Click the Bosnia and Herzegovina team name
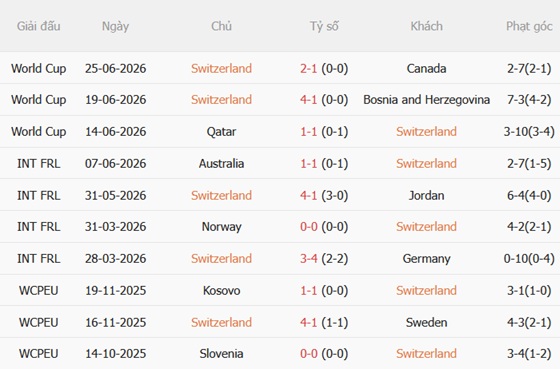 coord(426,100)
